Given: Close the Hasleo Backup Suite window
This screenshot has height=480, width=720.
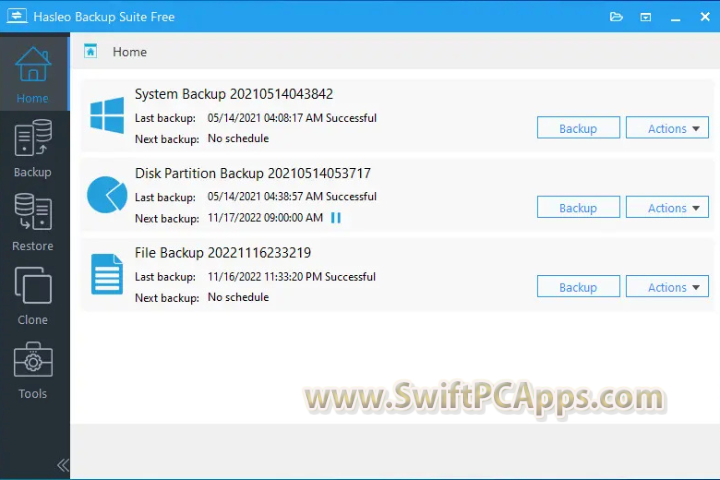Looking at the screenshot, I should (705, 17).
